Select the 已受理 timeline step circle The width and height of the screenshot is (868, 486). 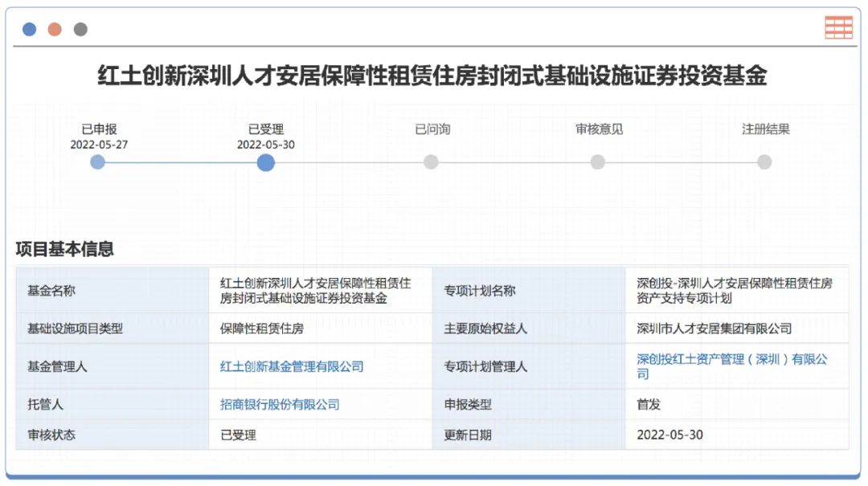point(266,163)
